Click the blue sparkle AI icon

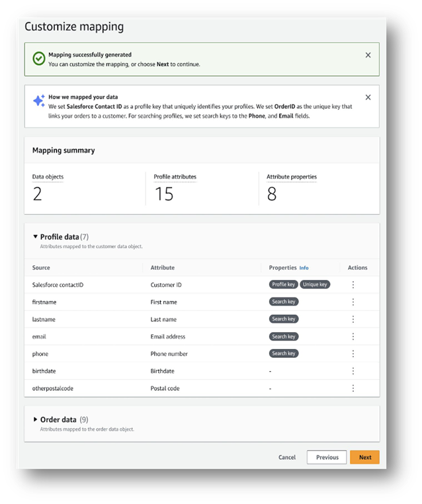39,101
